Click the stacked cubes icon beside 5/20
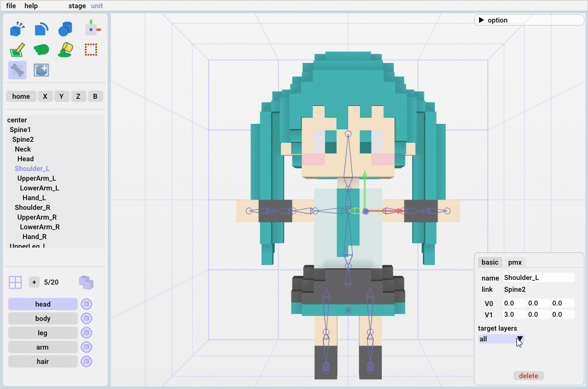 (86, 283)
